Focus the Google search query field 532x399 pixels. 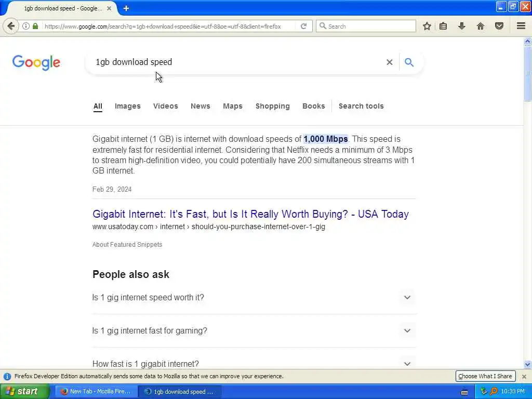pyautogui.click(x=237, y=62)
